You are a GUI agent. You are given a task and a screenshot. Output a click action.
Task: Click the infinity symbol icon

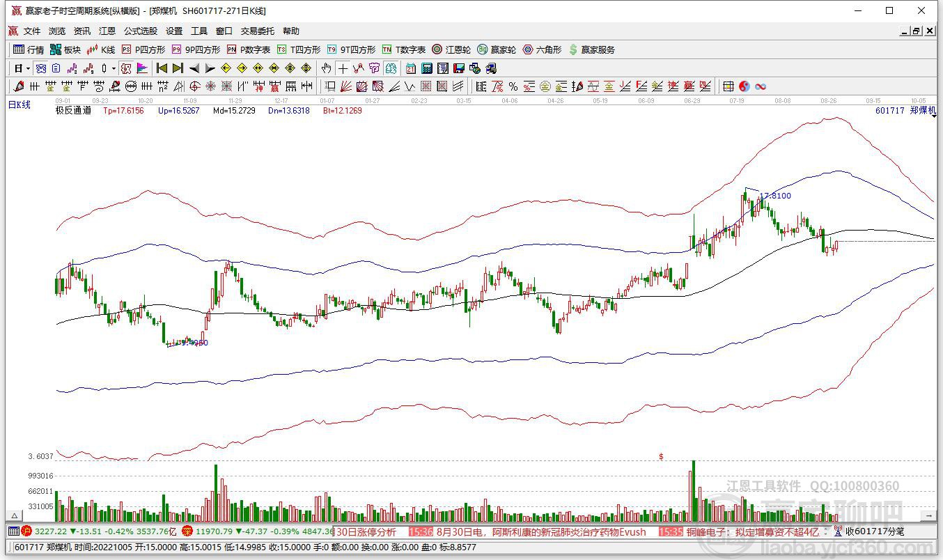click(x=761, y=86)
